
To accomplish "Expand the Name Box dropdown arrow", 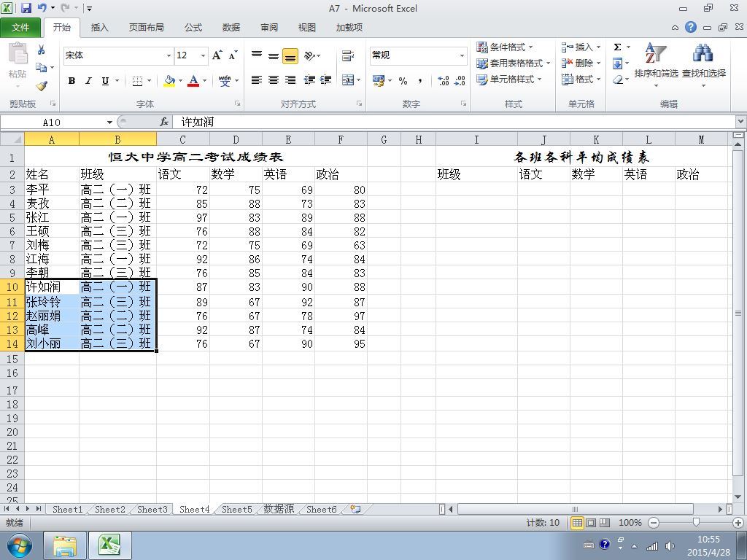I will pos(109,122).
